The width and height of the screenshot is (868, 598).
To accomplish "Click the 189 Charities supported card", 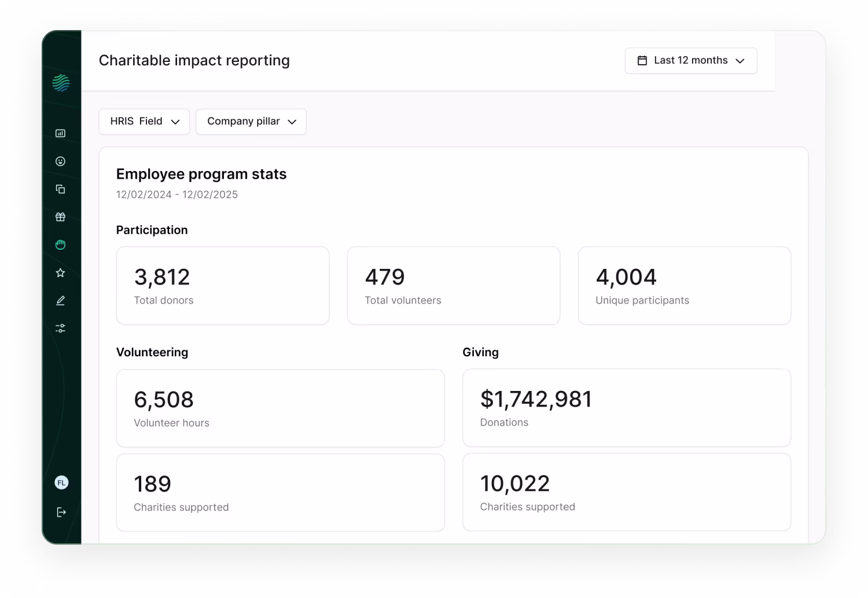I will click(x=281, y=493).
